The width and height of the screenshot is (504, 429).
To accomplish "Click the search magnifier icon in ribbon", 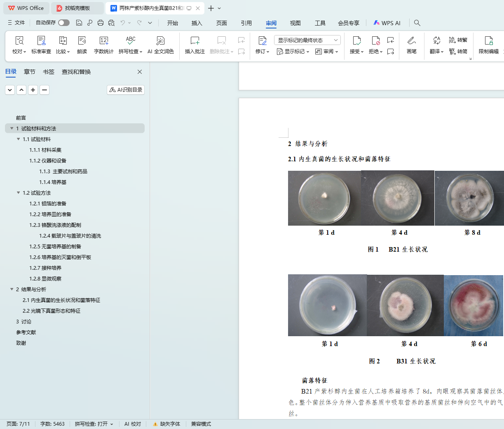I will (x=417, y=23).
